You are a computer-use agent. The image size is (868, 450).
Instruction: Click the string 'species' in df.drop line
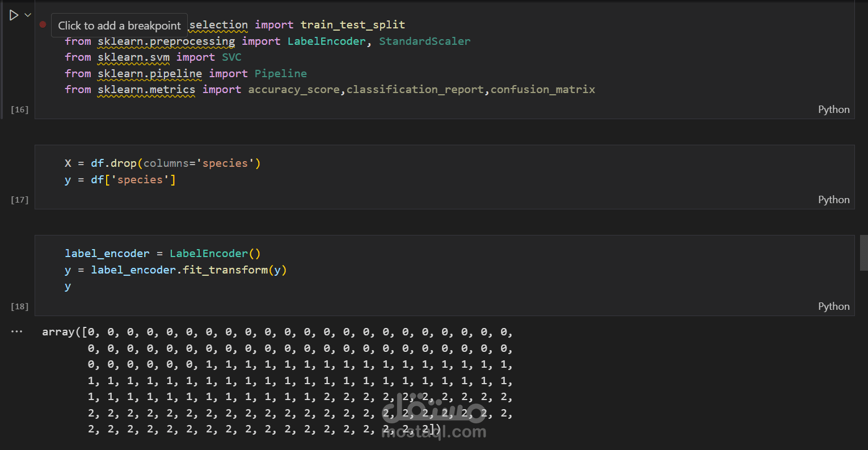(225, 163)
